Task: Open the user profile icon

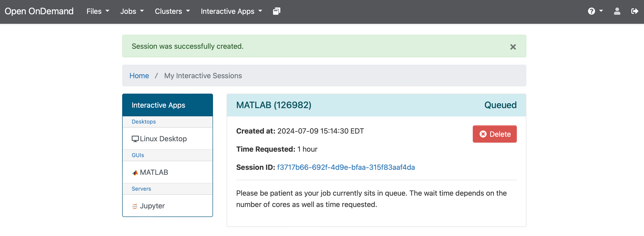Action: (x=617, y=11)
